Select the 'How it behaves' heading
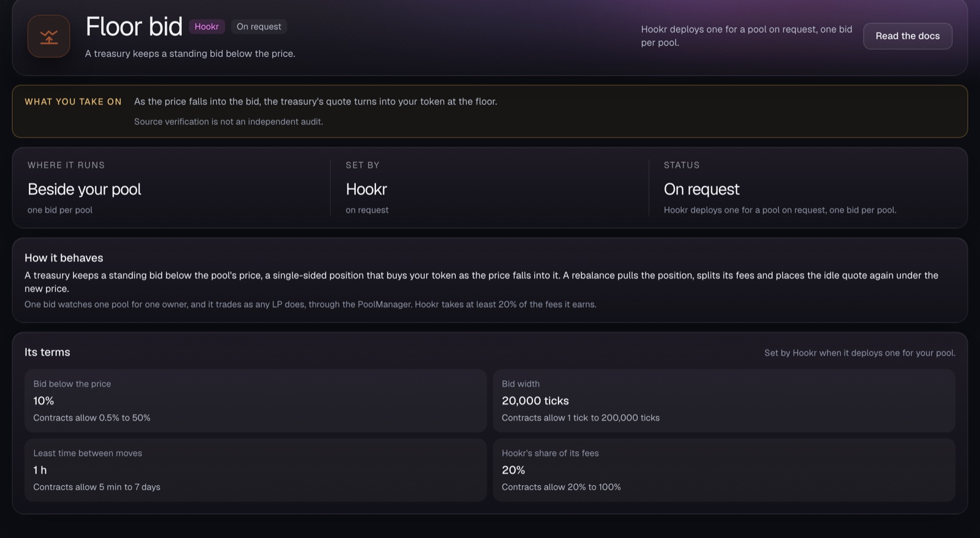Screen dimensions: 980x538 [64, 258]
